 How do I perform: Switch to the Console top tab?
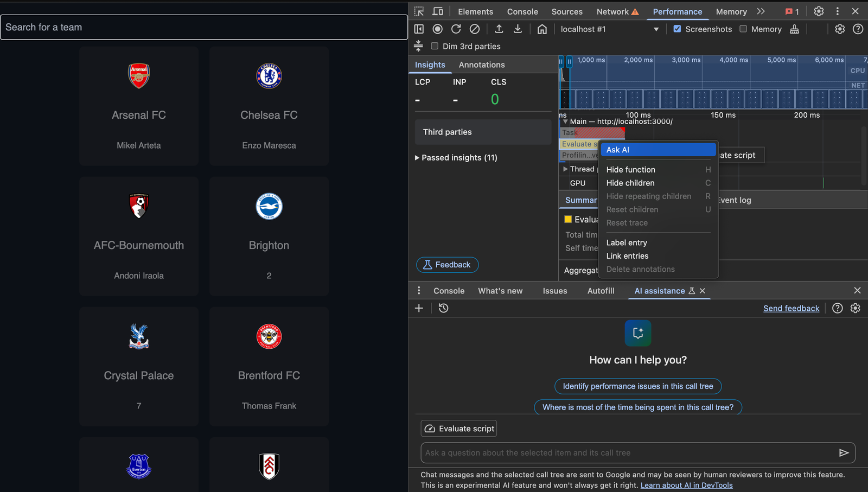(x=522, y=11)
